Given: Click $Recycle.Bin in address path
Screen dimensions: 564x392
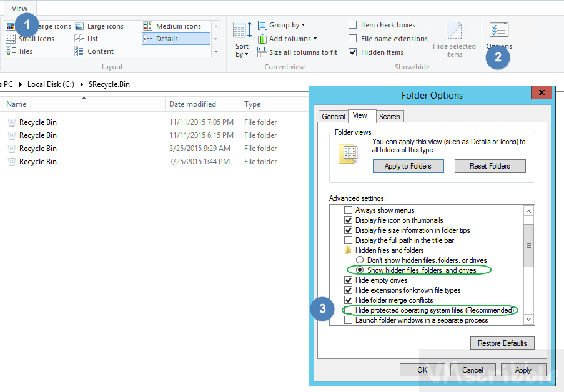Looking at the screenshot, I should (109, 84).
